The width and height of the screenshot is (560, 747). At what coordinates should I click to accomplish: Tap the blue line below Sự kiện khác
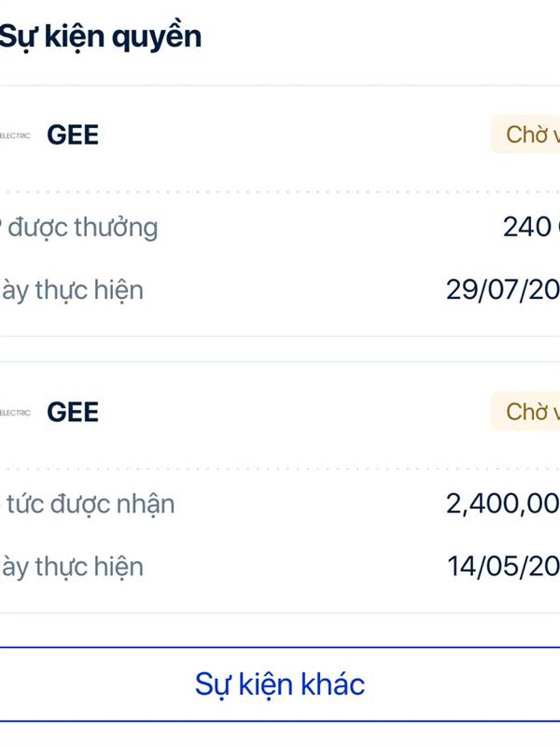(280, 721)
